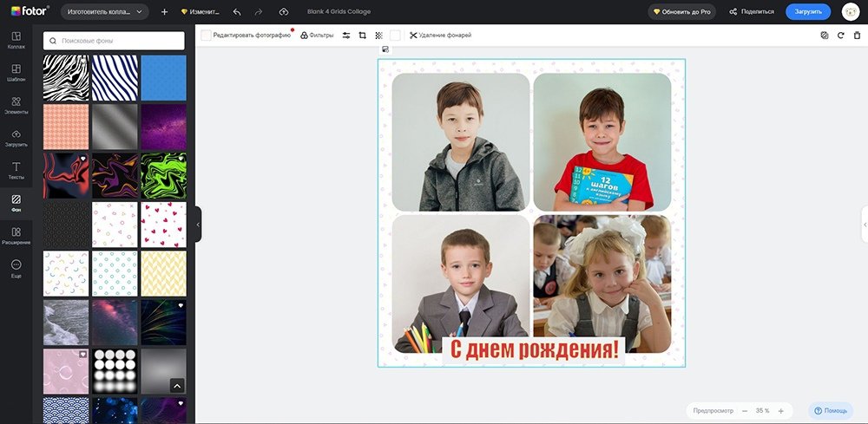Click the 35 % zoom value
The image size is (868, 424).
763,411
